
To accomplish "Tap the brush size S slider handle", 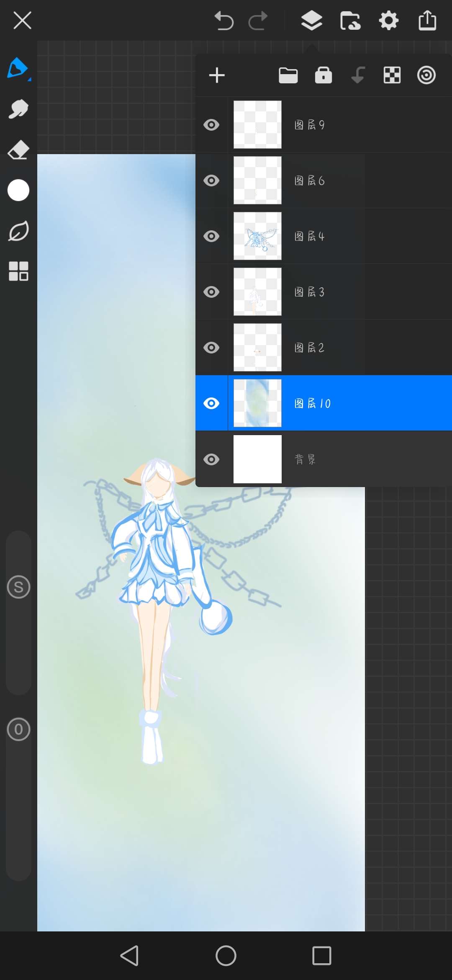I will [x=19, y=587].
